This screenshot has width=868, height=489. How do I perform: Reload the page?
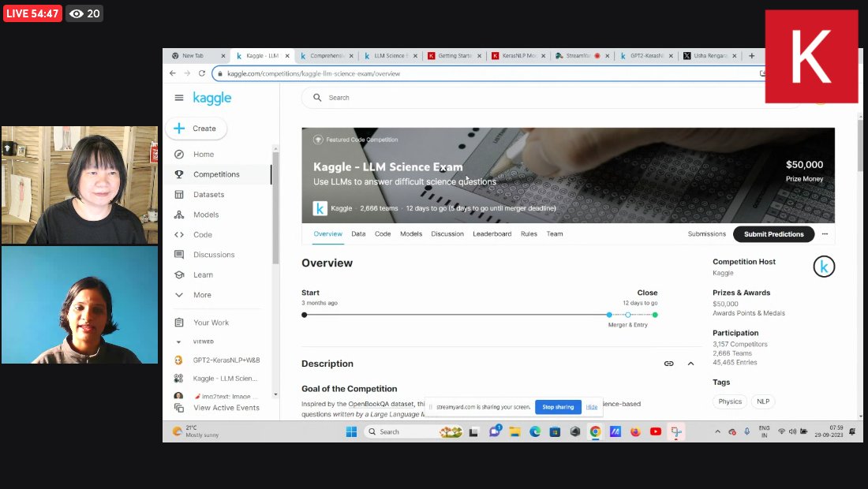coord(202,73)
